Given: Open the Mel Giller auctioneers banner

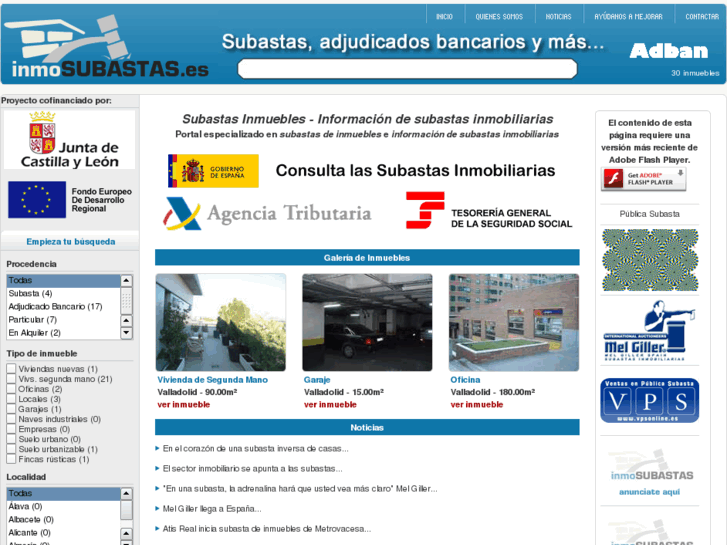Looking at the screenshot, I should (650, 331).
